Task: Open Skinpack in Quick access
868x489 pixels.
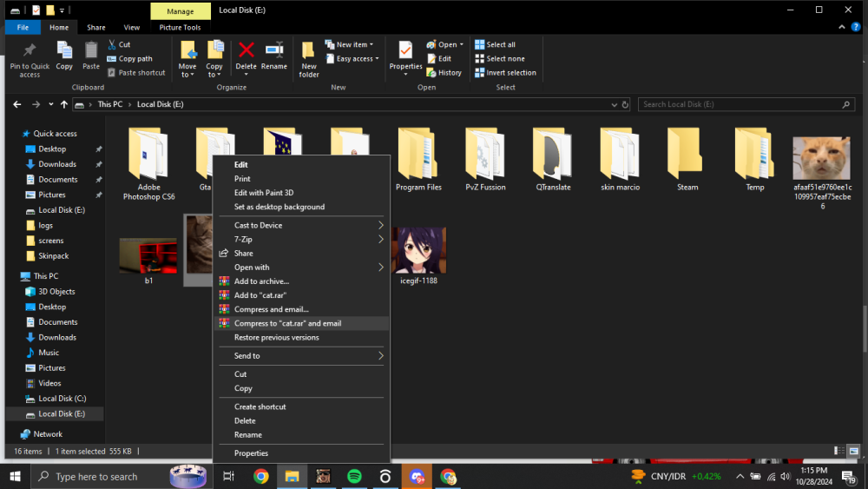Action: click(53, 256)
